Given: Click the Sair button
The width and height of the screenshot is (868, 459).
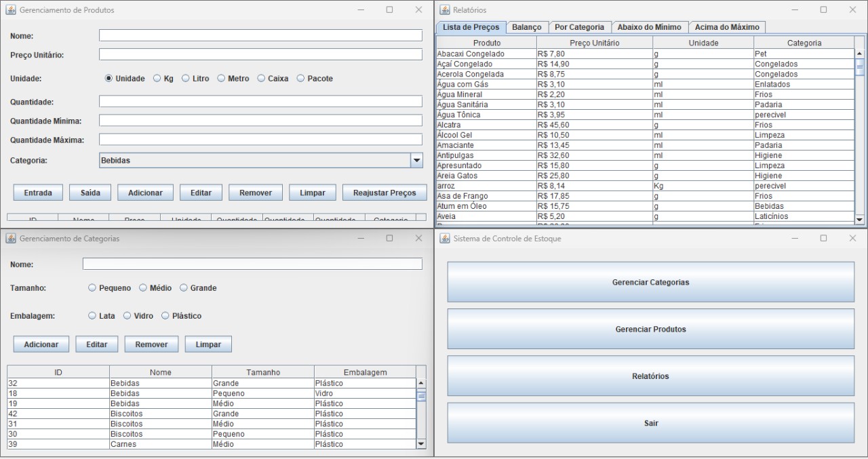Looking at the screenshot, I should [651, 422].
